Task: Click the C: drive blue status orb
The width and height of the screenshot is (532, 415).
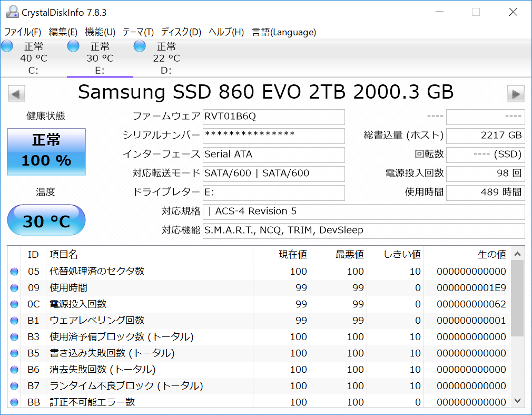Action: tap(7, 46)
